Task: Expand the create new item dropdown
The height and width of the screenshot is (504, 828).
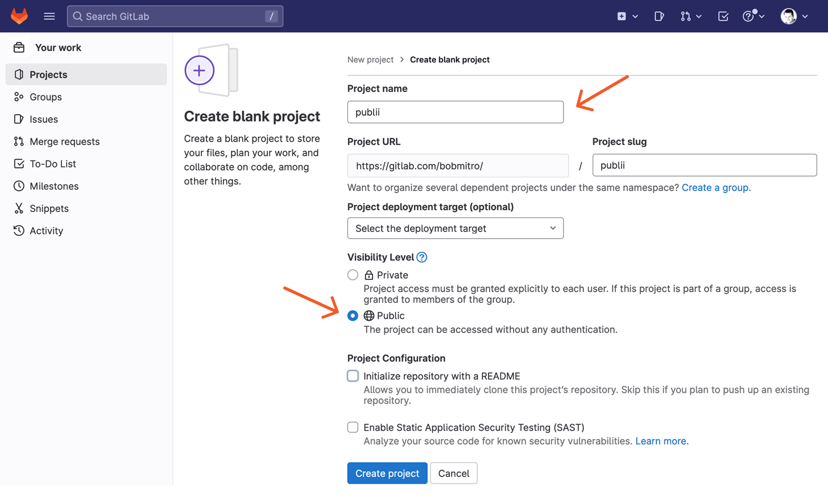Action: tap(627, 16)
